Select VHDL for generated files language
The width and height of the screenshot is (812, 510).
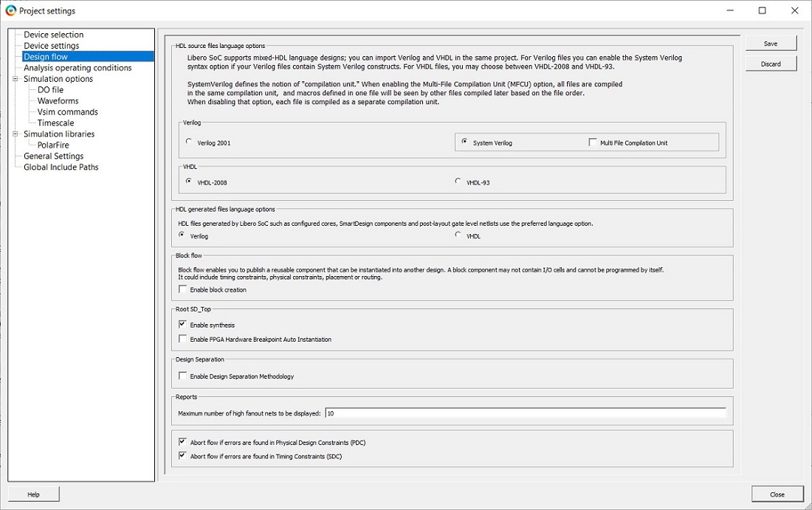tap(458, 235)
